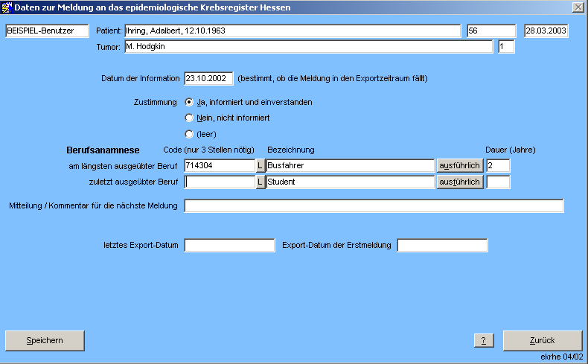
Task: Click the Mitteilung / Kommentar text field
Action: 374,206
